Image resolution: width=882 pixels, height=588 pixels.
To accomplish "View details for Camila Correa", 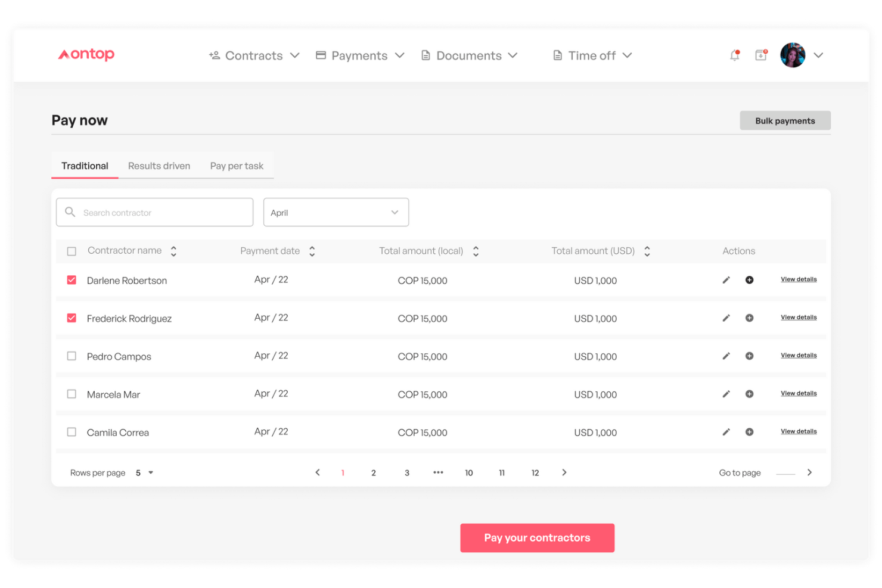I will pos(799,432).
